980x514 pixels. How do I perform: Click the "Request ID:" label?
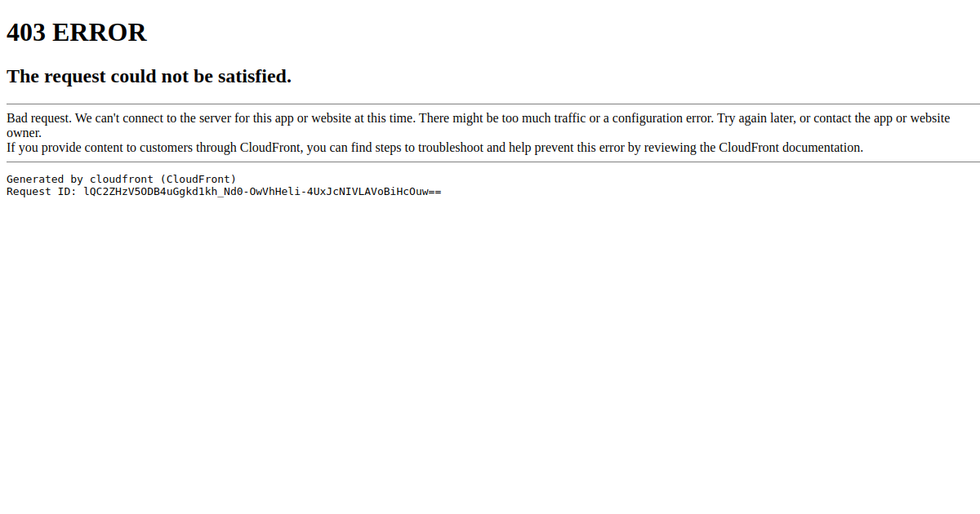tap(42, 192)
